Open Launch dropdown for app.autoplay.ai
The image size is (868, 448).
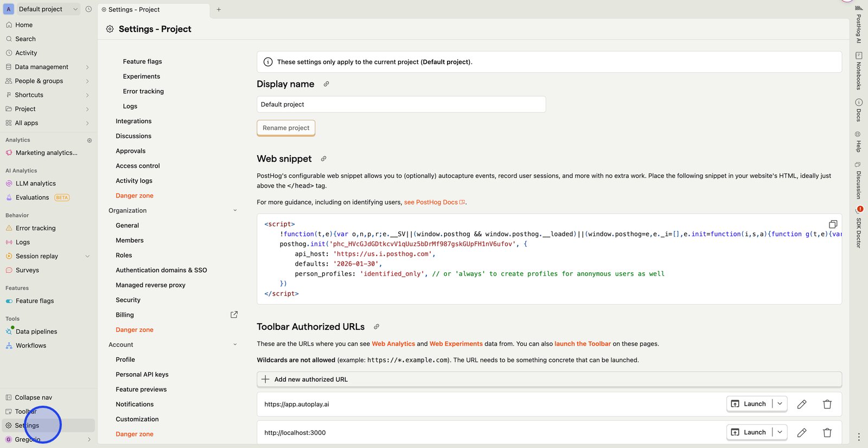tap(780, 404)
